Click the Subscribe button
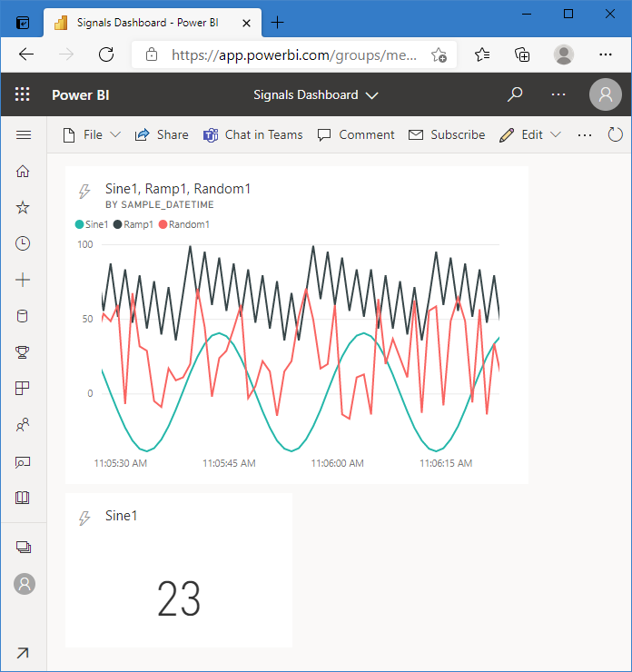The image size is (632, 672). [447, 135]
